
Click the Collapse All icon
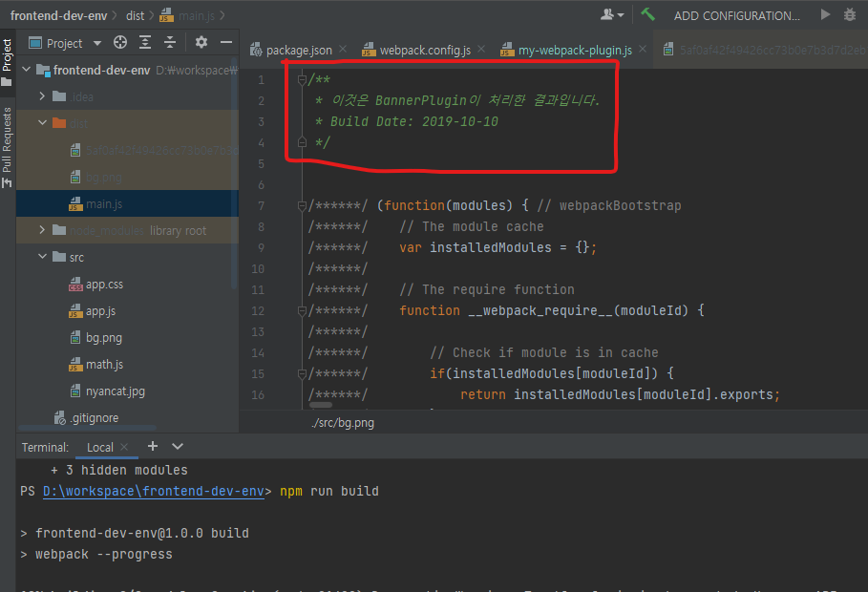tap(170, 42)
